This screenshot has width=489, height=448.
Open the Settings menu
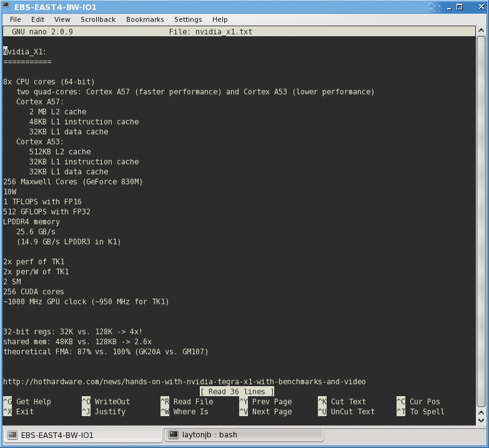pos(188,19)
